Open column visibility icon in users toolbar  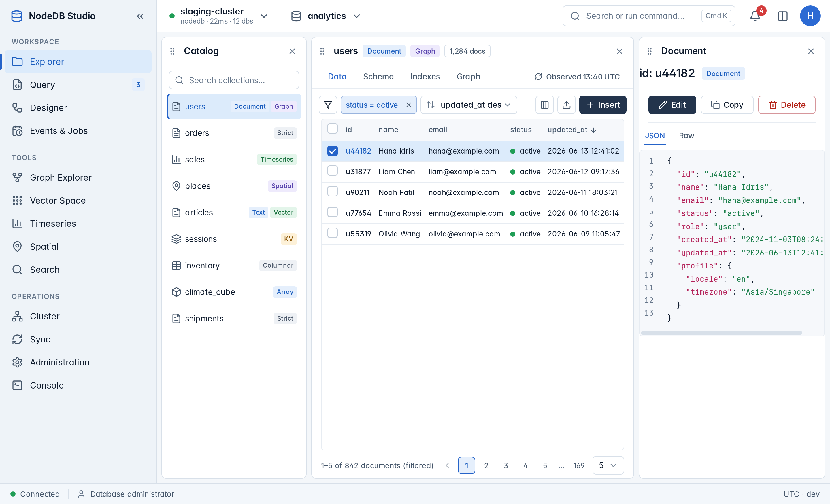544,105
